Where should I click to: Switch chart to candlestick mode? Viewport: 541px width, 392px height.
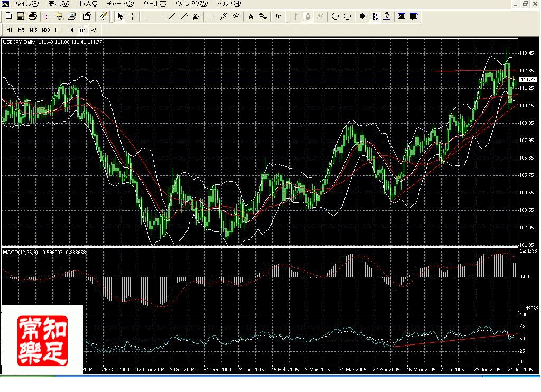[307, 16]
